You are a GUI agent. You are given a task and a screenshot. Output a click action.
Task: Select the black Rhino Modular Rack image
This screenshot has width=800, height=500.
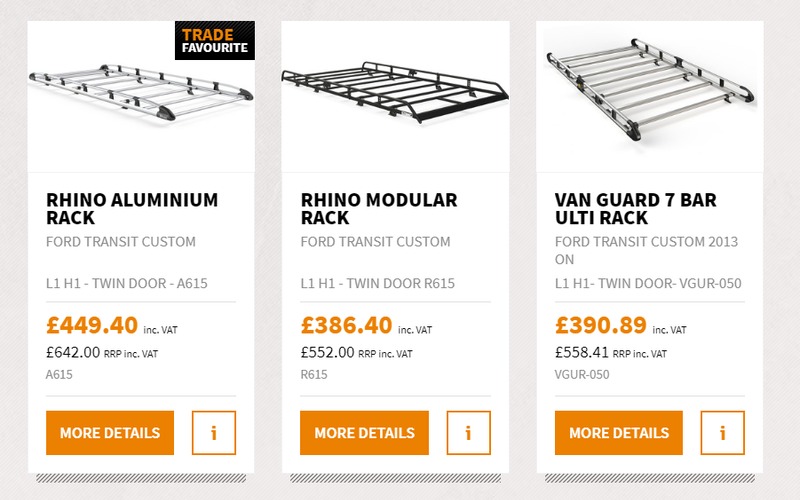[x=395, y=92]
